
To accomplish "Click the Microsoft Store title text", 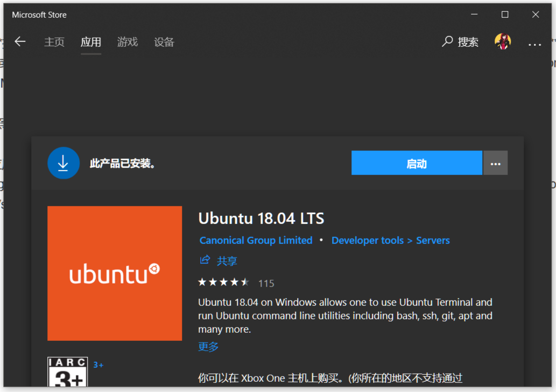I will pyautogui.click(x=39, y=15).
